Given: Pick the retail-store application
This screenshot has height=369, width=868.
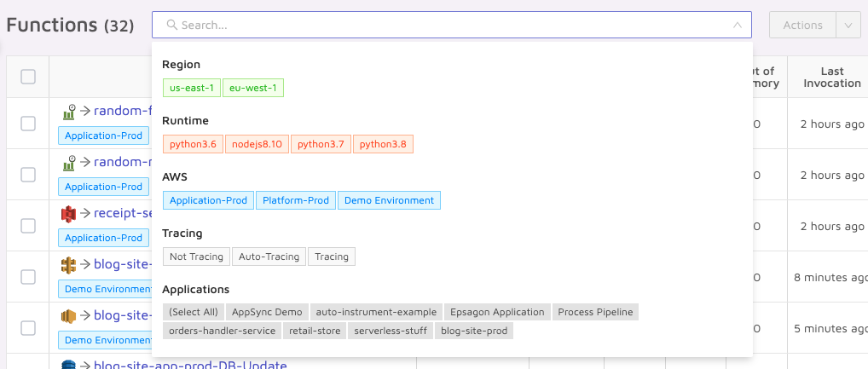Looking at the screenshot, I should (x=315, y=331).
